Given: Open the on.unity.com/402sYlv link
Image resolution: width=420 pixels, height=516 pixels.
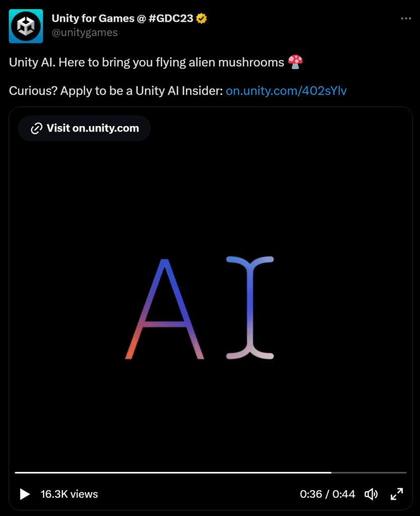Looking at the screenshot, I should coord(286,91).
